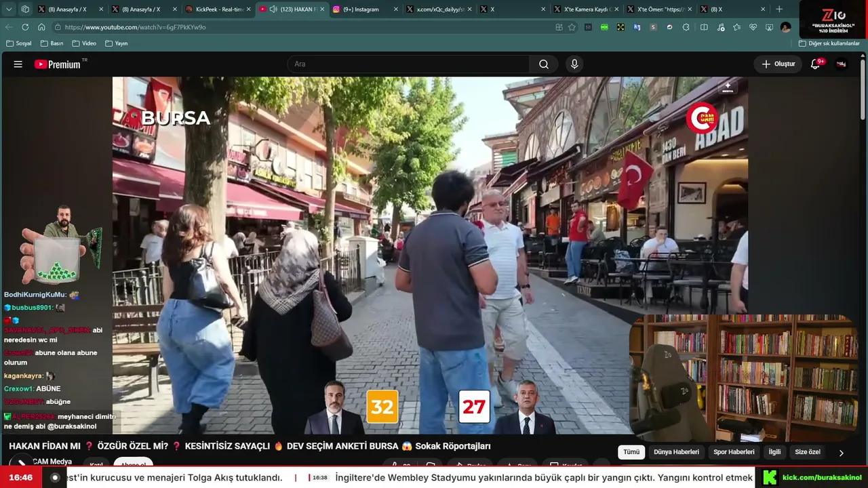
Task: Click the yellow fullscreen-arrows extension icon
Action: pyautogui.click(x=620, y=27)
